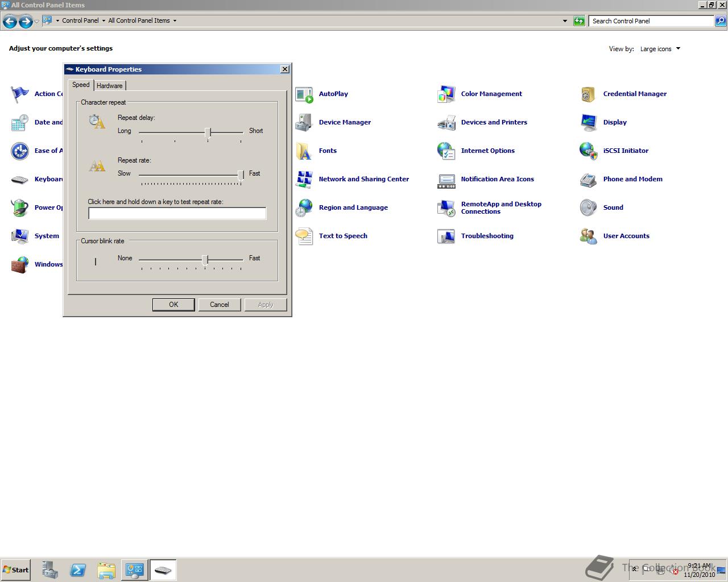Click Cancel in Keyboard Properties
Screen dimensions: 728x582
pyautogui.click(x=220, y=305)
